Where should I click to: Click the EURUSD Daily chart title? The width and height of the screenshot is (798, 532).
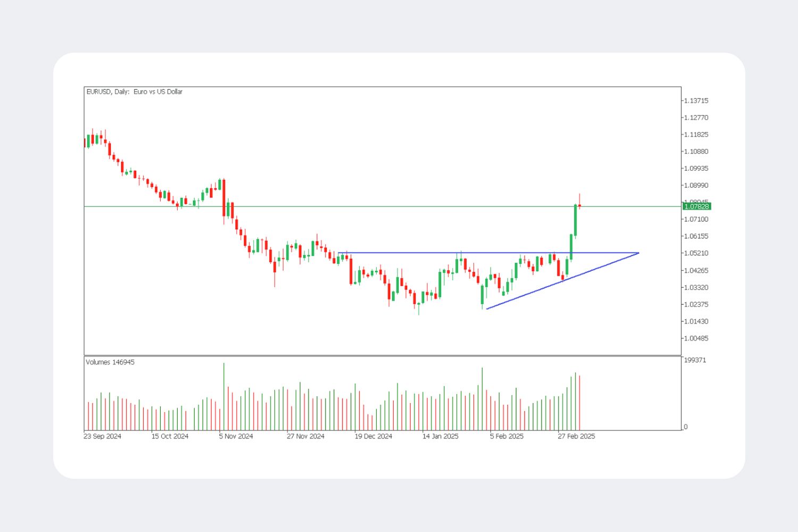(135, 92)
